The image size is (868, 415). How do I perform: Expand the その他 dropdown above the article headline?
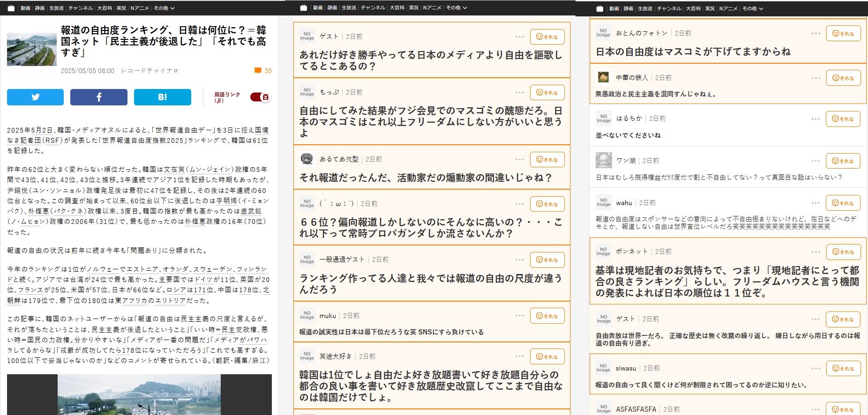(x=164, y=8)
